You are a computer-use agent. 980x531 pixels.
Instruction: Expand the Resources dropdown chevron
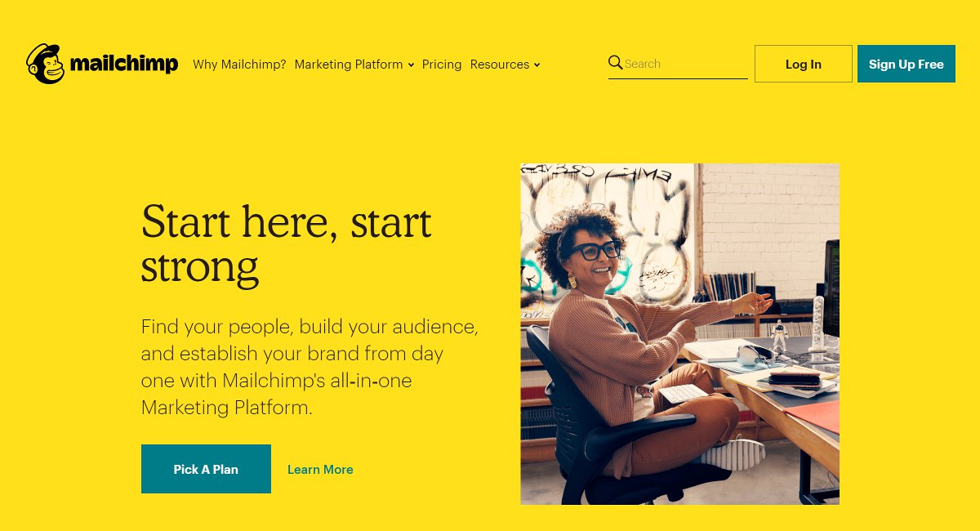(x=537, y=65)
